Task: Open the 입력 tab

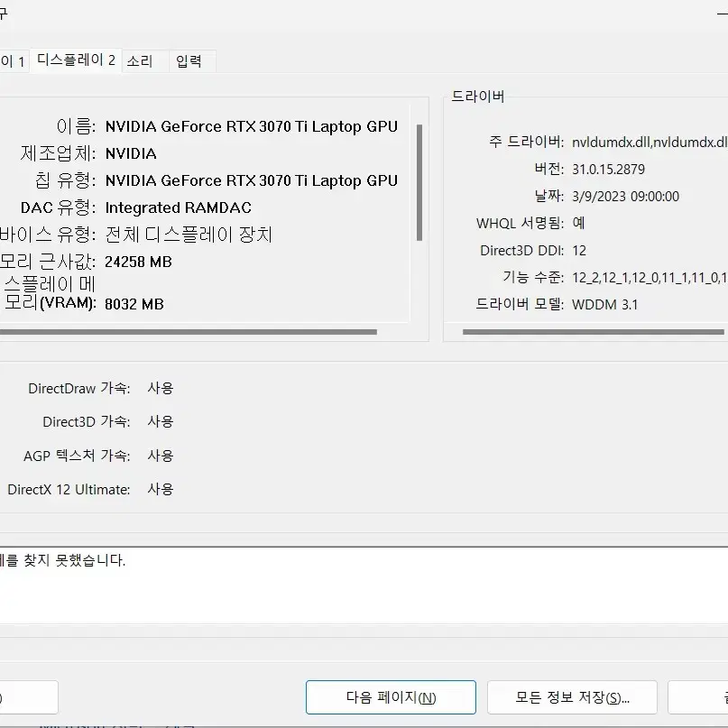Action: (192, 61)
